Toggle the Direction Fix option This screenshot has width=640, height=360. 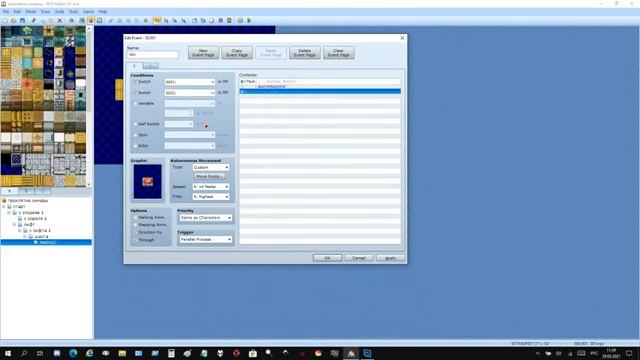tap(136, 232)
